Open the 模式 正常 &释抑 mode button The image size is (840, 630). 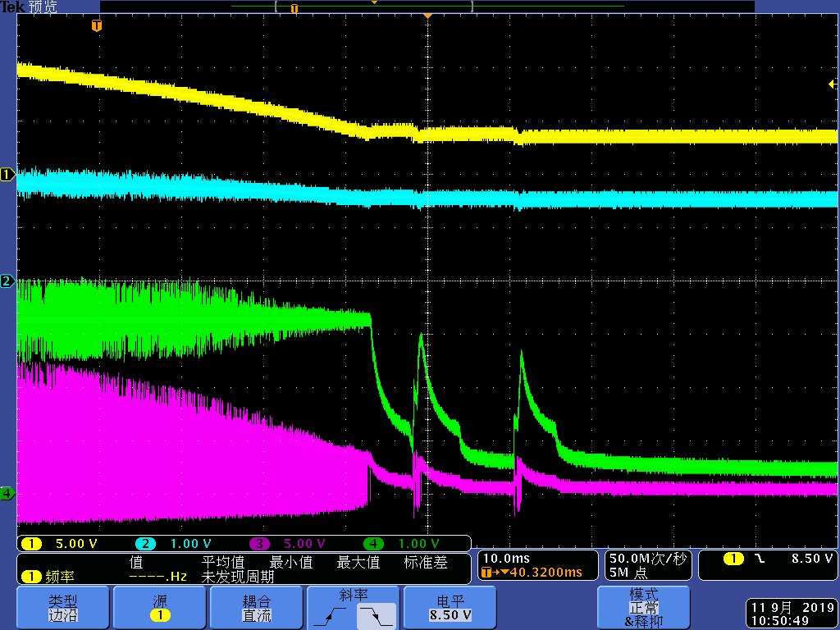(x=643, y=608)
